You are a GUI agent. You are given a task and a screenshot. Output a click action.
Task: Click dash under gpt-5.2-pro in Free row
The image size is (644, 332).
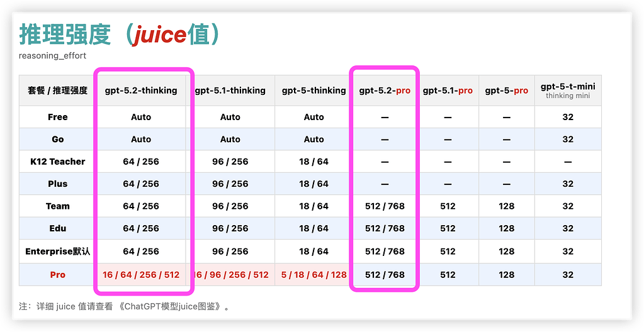pyautogui.click(x=385, y=117)
